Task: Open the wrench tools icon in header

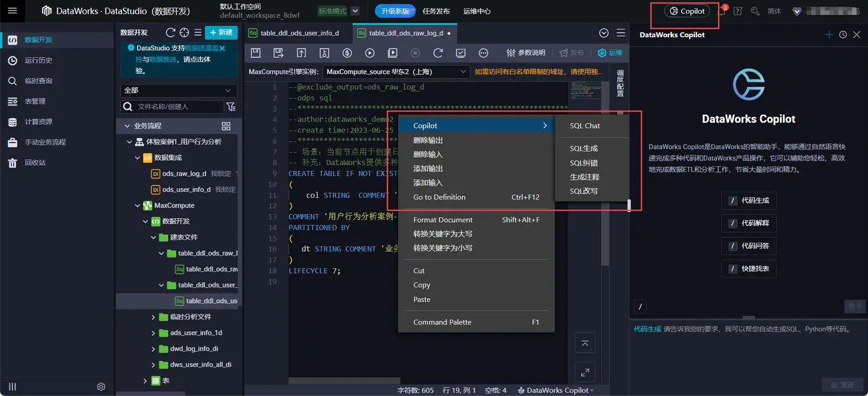Action: 755,11
